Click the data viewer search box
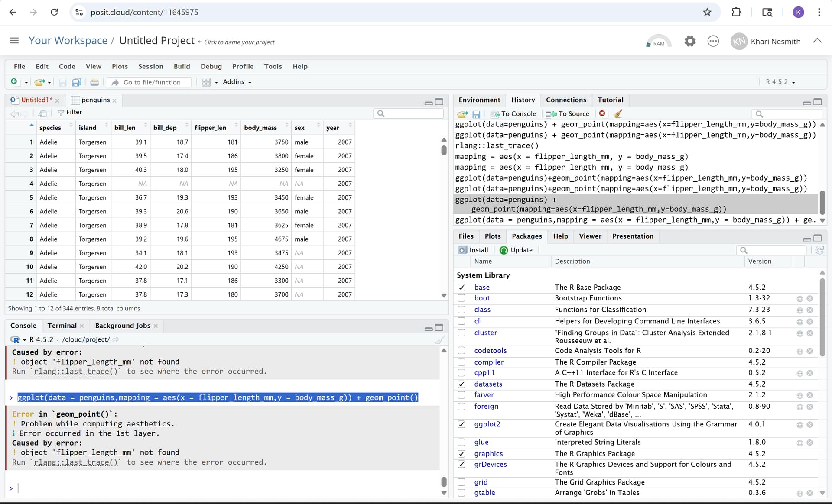The width and height of the screenshot is (832, 504). coord(409,113)
